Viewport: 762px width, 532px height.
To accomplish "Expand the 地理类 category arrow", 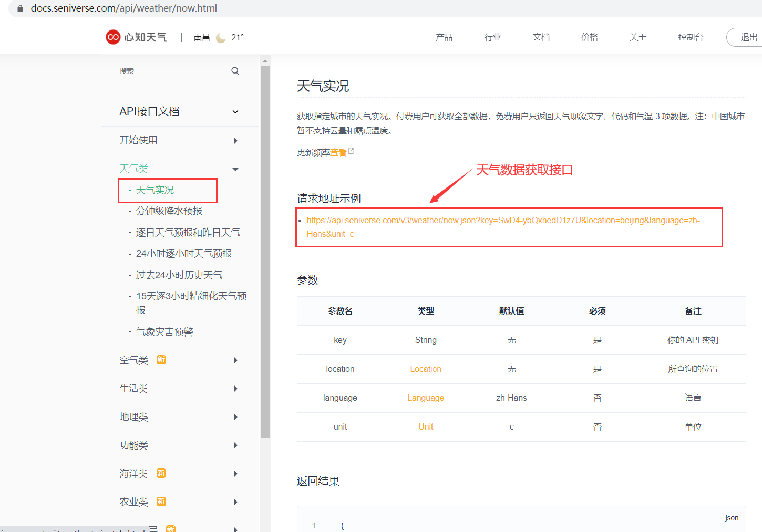I will 235,417.
